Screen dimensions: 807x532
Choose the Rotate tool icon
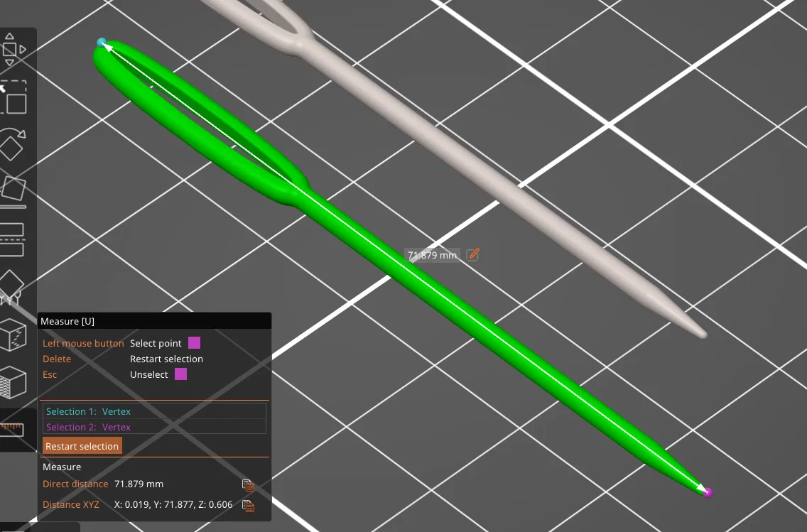11,145
